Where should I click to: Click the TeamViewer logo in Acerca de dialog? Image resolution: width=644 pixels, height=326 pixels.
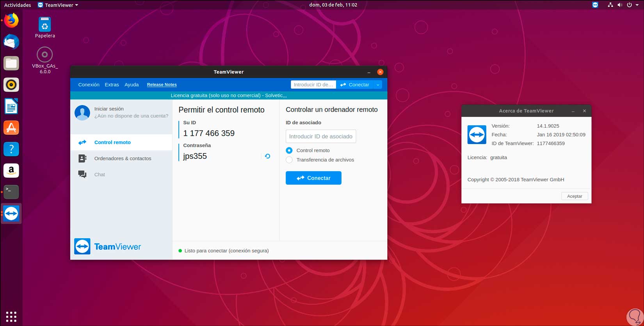tap(477, 135)
